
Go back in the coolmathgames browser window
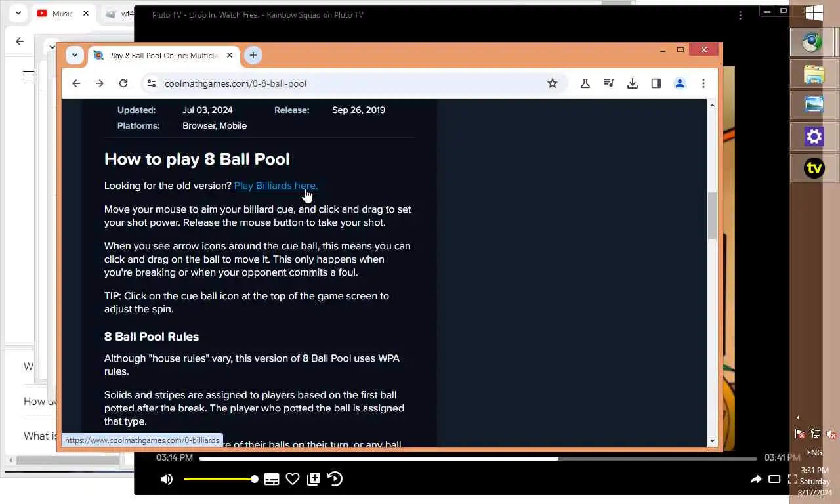pyautogui.click(x=76, y=83)
